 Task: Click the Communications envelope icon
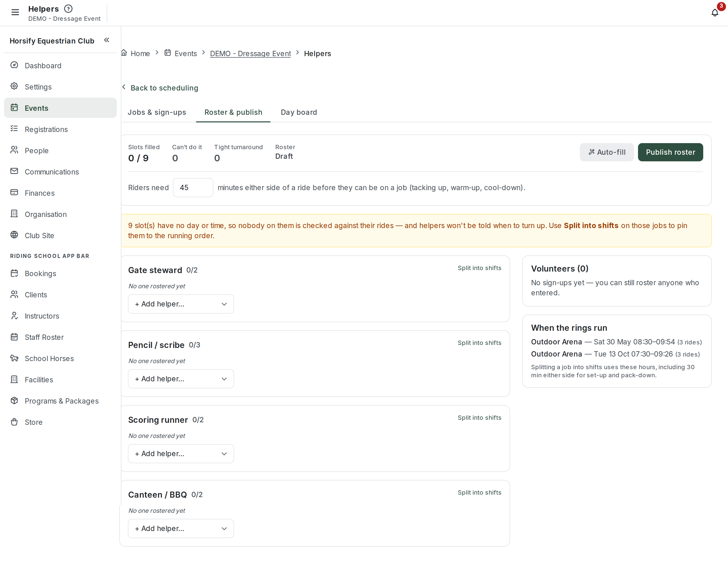coord(14,171)
